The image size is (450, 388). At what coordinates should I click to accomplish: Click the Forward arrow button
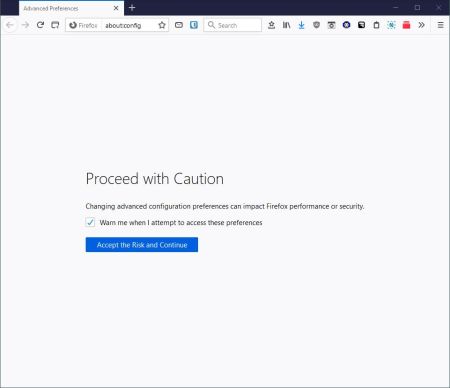pyautogui.click(x=25, y=25)
